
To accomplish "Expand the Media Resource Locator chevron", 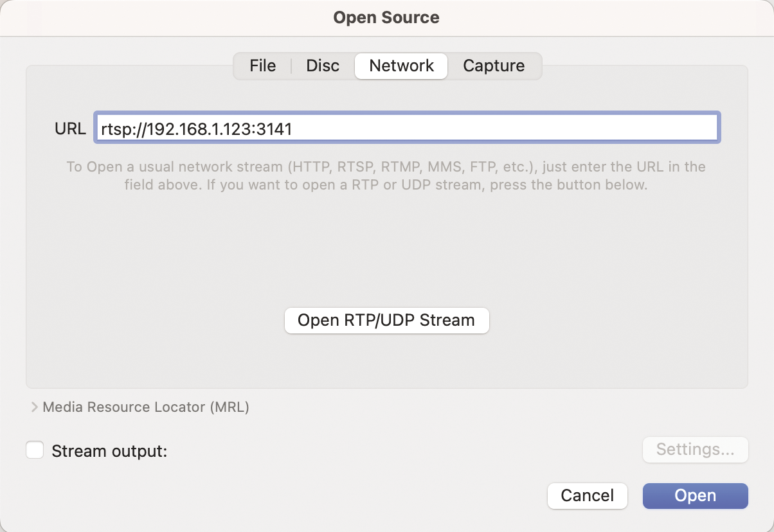I will 34,407.
